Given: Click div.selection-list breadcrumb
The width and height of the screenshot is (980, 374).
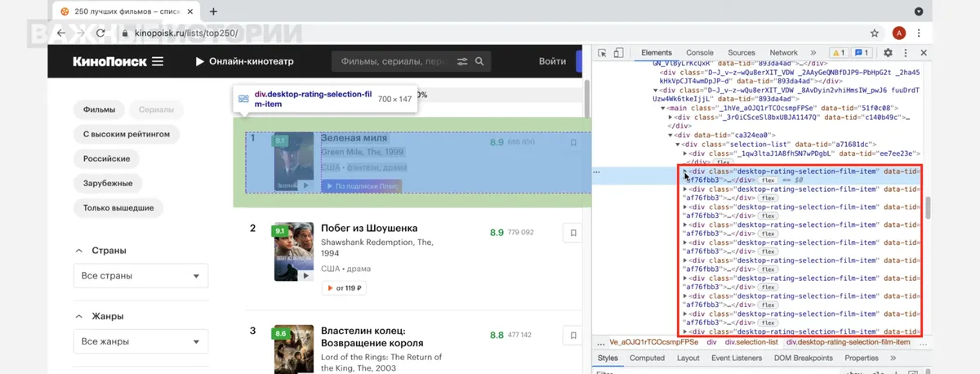Looking at the screenshot, I should tap(751, 341).
